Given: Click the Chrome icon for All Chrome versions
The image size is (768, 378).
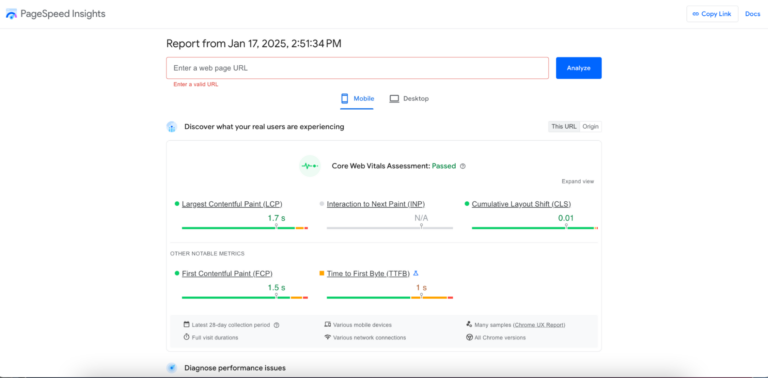Looking at the screenshot, I should (469, 337).
